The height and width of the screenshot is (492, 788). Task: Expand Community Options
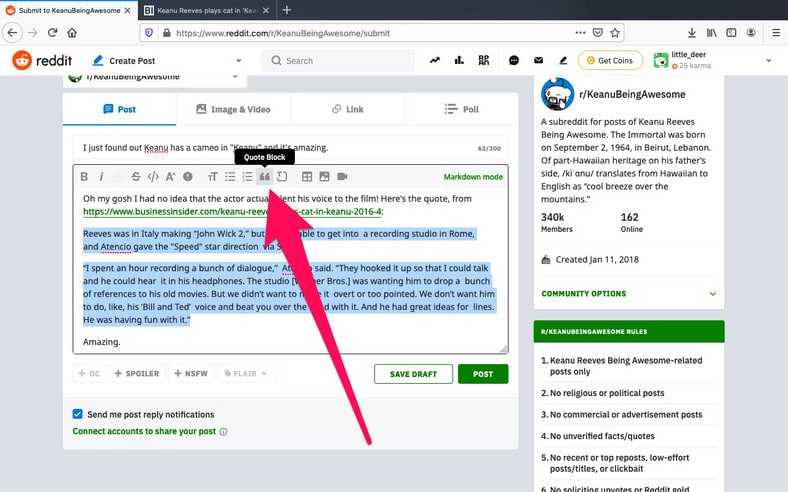pos(629,293)
